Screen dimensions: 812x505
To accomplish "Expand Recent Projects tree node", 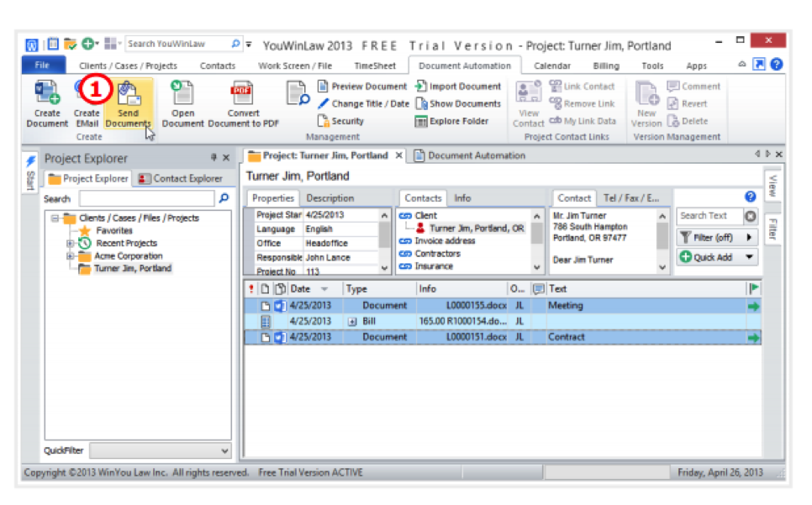I will (x=70, y=243).
